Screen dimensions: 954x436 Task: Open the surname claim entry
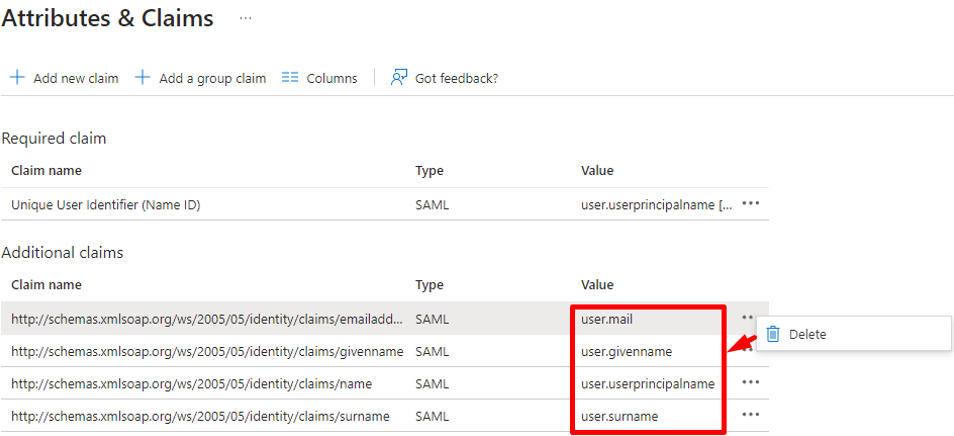[x=200, y=415]
